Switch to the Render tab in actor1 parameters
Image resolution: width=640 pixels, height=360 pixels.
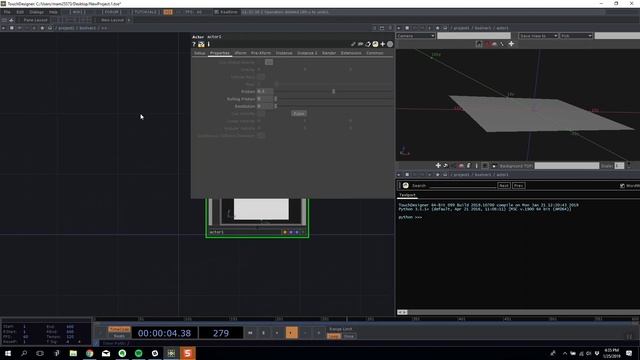tap(329, 53)
